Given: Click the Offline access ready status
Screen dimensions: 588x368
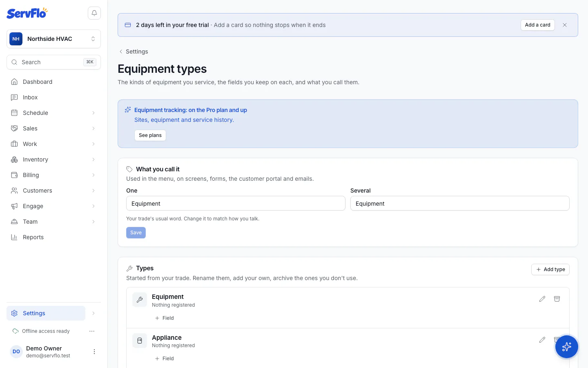Looking at the screenshot, I should [x=41, y=331].
